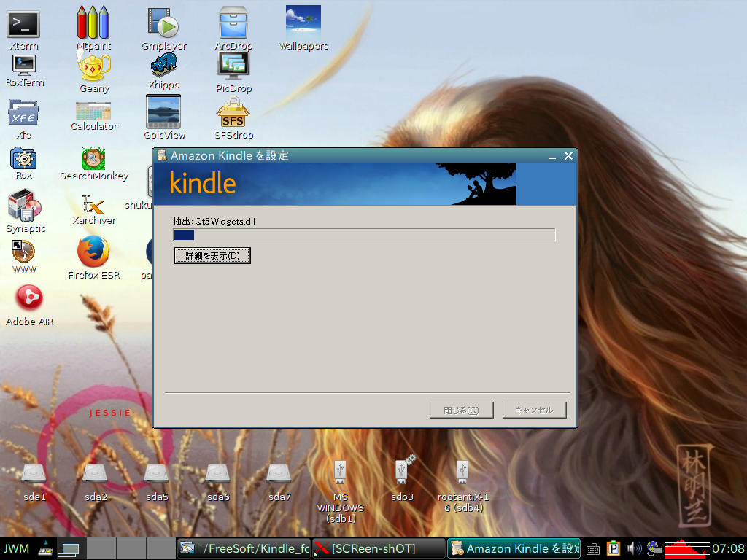Close the Amazon Kindle setup window
The height and width of the screenshot is (560, 747).
568,156
